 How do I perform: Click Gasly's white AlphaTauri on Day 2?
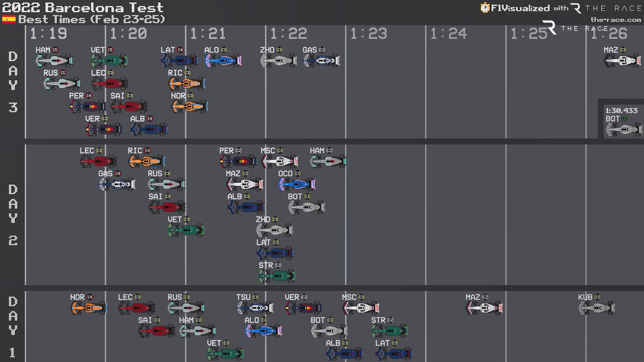pos(117,184)
